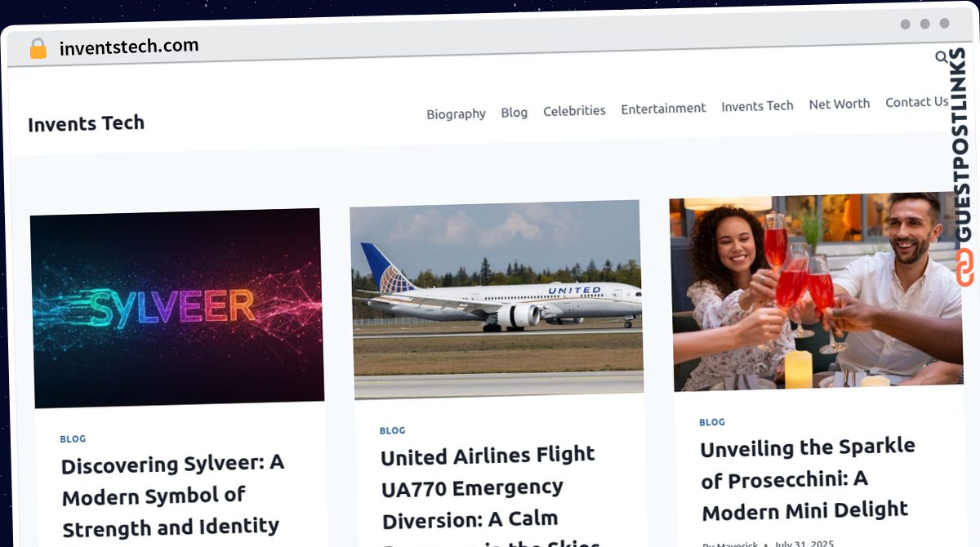Open the Biography menu item
The height and width of the screenshot is (547, 980).
coord(456,114)
